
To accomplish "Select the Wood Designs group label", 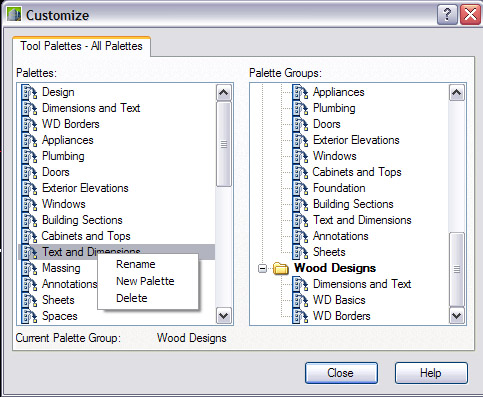I will (335, 268).
